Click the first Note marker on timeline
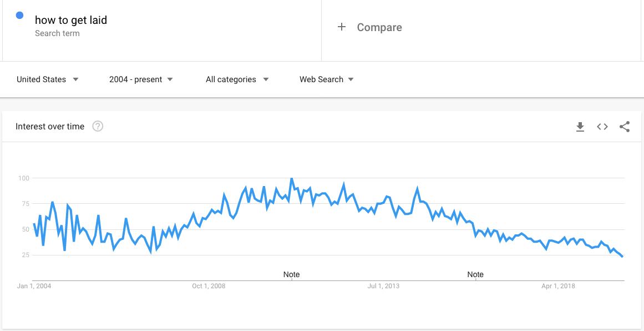 292,274
